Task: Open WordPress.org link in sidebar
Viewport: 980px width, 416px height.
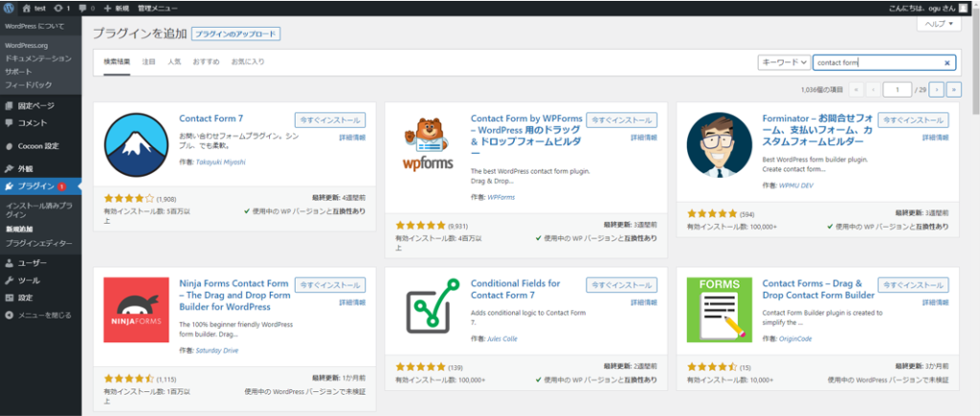Action: pos(26,46)
